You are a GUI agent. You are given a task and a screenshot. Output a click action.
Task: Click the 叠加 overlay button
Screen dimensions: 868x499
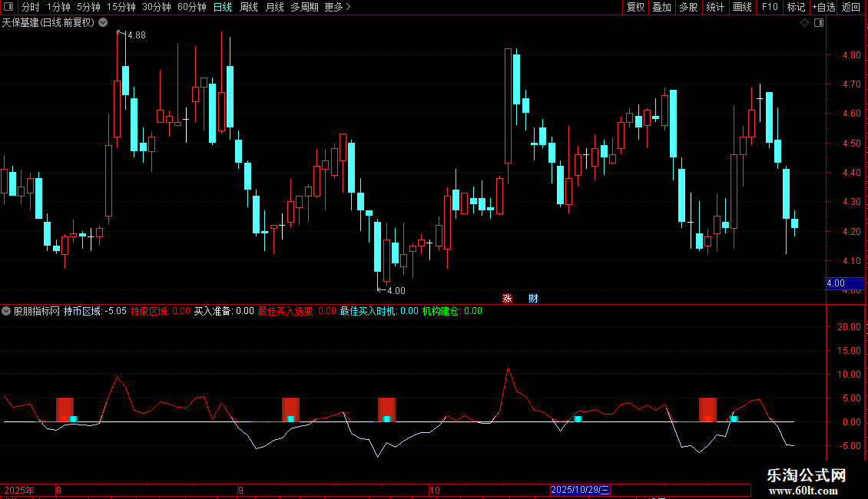[x=661, y=7]
